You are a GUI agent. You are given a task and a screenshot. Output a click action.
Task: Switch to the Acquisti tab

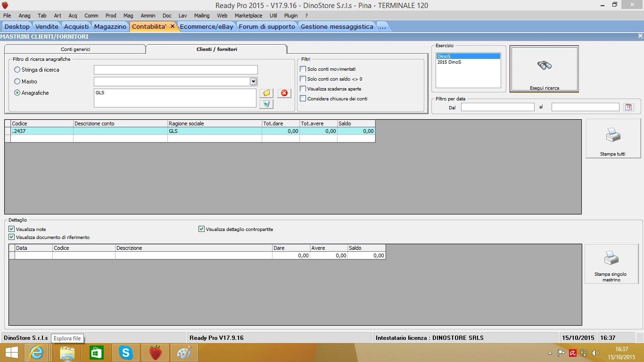tap(76, 26)
